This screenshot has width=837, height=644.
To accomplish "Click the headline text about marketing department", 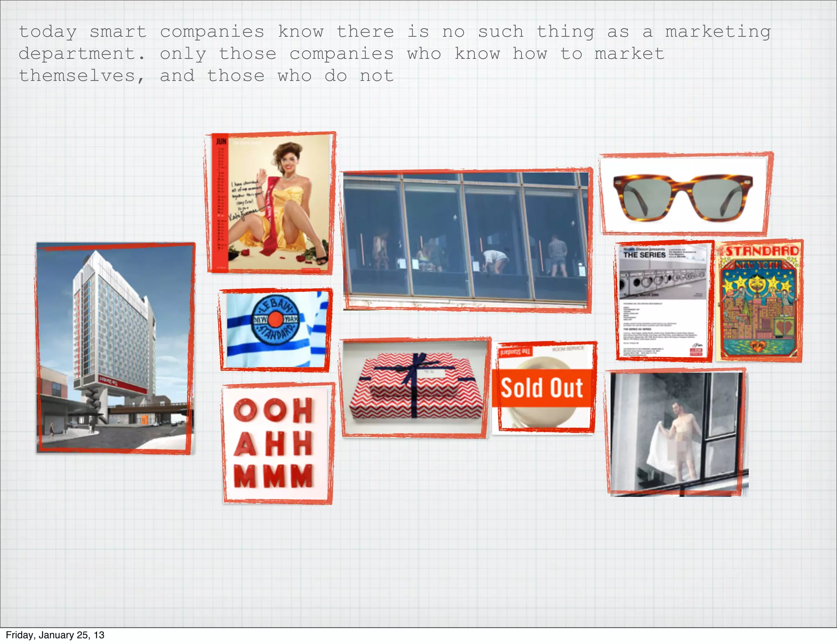I will coord(342,54).
